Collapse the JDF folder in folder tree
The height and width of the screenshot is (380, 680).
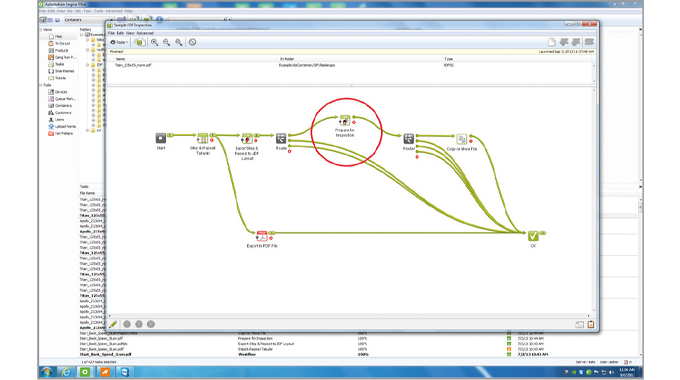[88, 65]
